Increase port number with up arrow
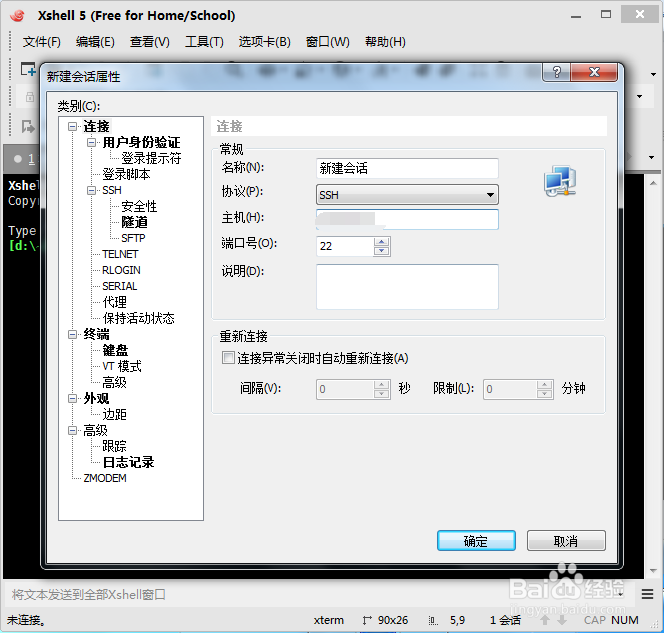This screenshot has height=633, width=664. pyautogui.click(x=382, y=242)
